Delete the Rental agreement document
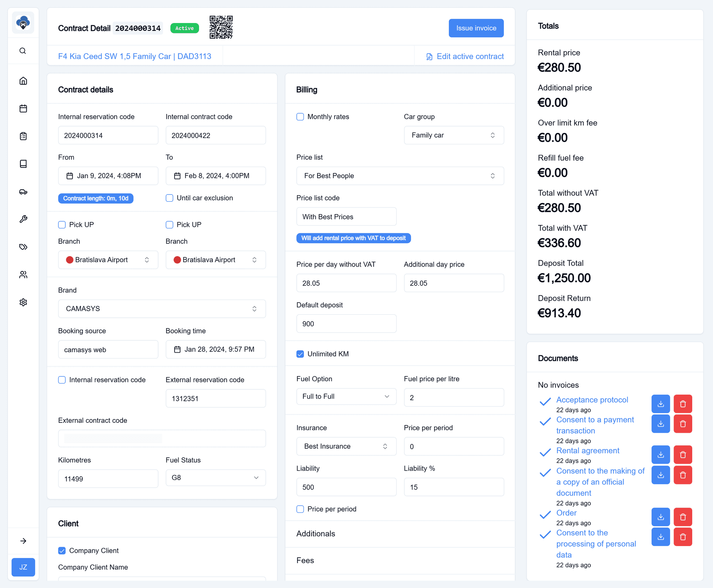 point(683,455)
